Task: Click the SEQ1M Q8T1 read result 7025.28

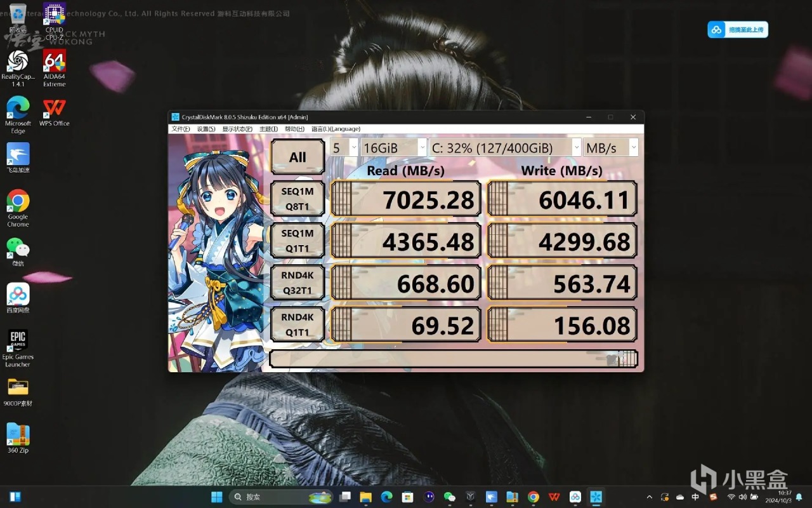Action: [x=405, y=199]
